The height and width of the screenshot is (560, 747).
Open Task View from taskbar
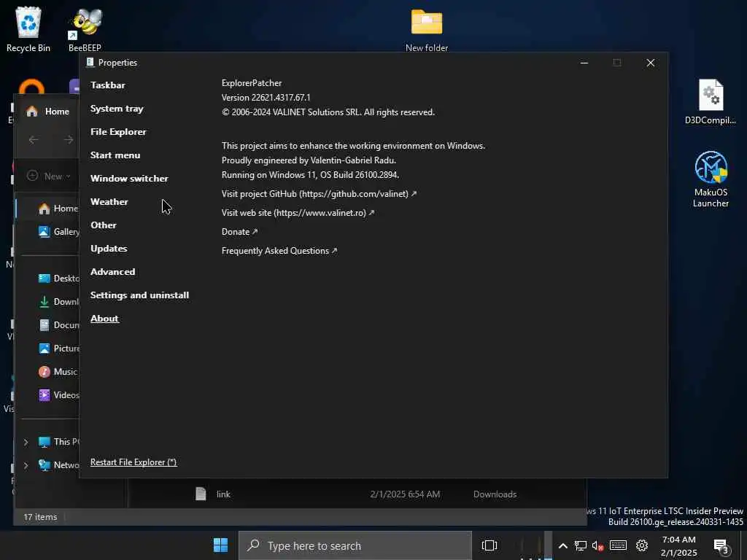pos(489,545)
